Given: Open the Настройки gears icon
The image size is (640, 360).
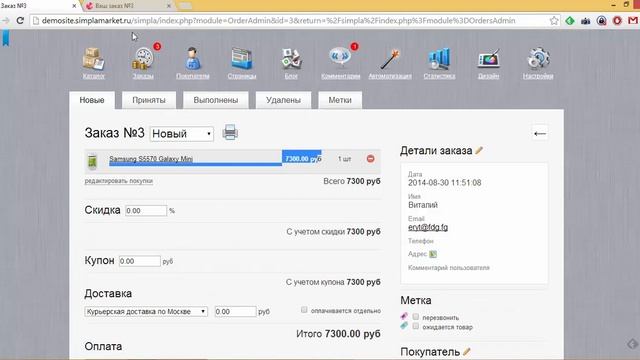Looking at the screenshot, I should (x=538, y=59).
